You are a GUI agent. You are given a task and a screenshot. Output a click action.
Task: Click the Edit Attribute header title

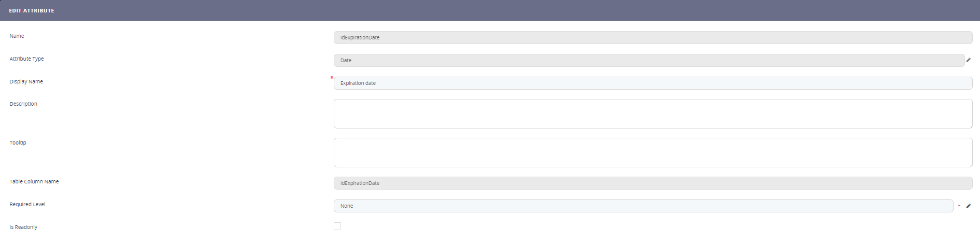click(32, 10)
